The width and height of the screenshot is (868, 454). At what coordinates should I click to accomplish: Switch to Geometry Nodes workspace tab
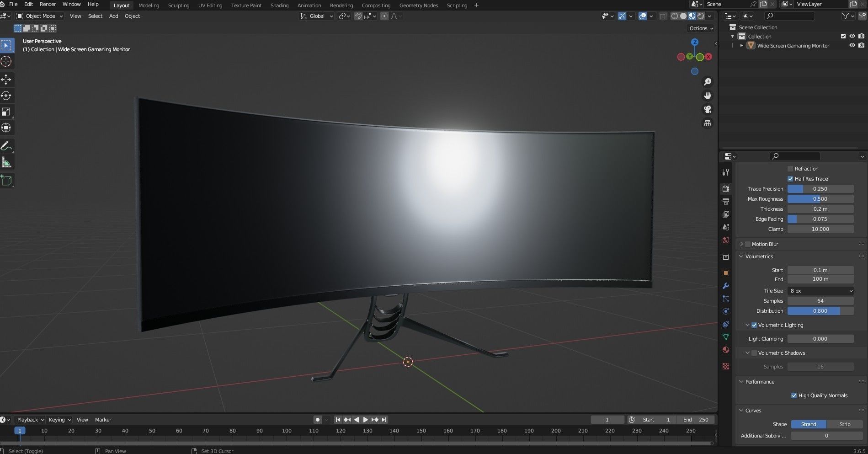(x=418, y=5)
